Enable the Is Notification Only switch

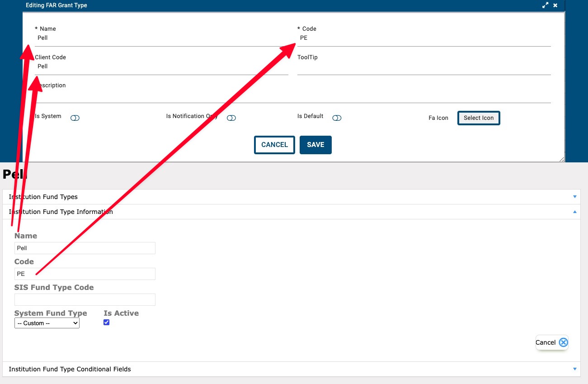[x=231, y=118]
